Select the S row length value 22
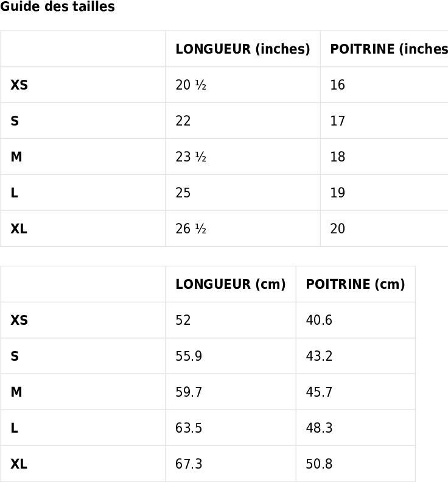 pos(183,121)
